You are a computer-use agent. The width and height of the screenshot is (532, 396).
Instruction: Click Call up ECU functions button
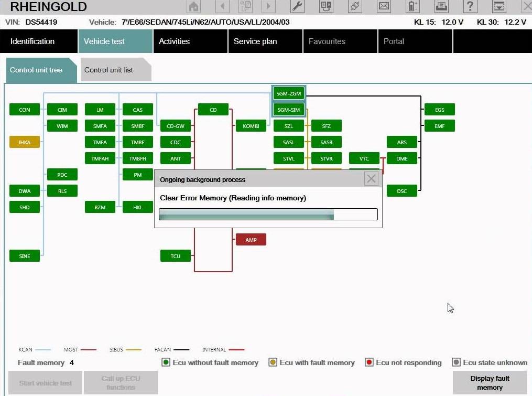(121, 383)
